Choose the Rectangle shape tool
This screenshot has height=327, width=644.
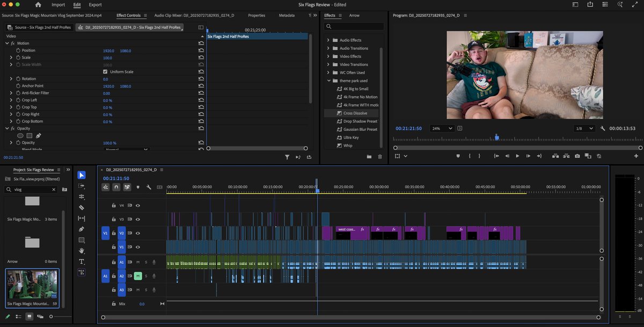pos(81,240)
